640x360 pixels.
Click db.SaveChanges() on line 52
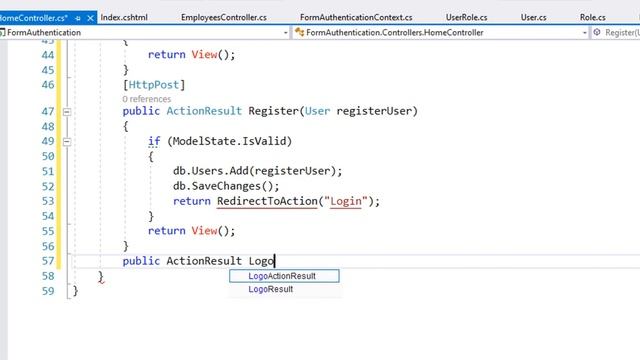click(x=223, y=186)
